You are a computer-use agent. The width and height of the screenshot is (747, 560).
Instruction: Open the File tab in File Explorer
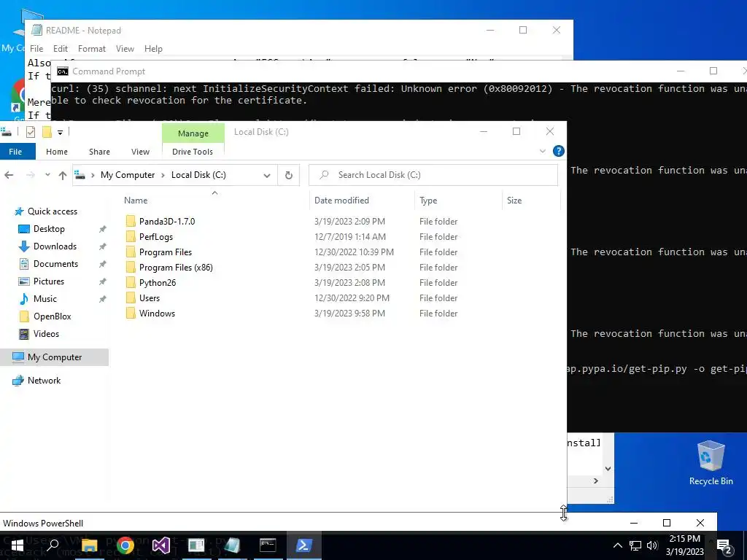pyautogui.click(x=15, y=152)
